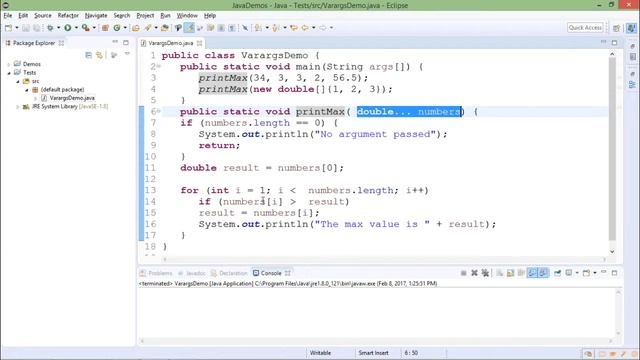Collapse the main method fold marker on line 2
This screenshot has width=640, height=360.
pos(159,66)
